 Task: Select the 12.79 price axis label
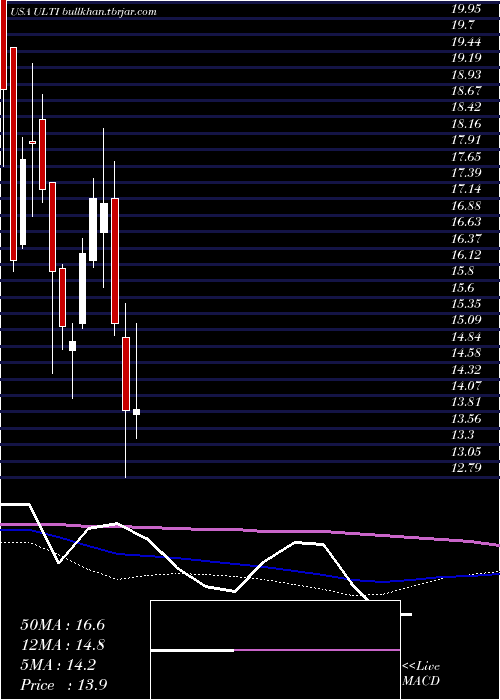pyautogui.click(x=466, y=468)
